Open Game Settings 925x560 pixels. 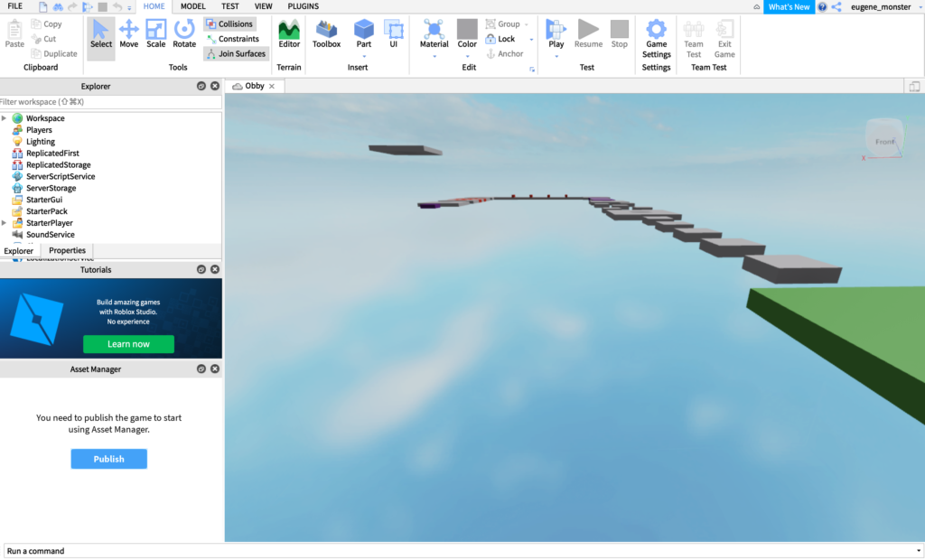click(x=656, y=39)
